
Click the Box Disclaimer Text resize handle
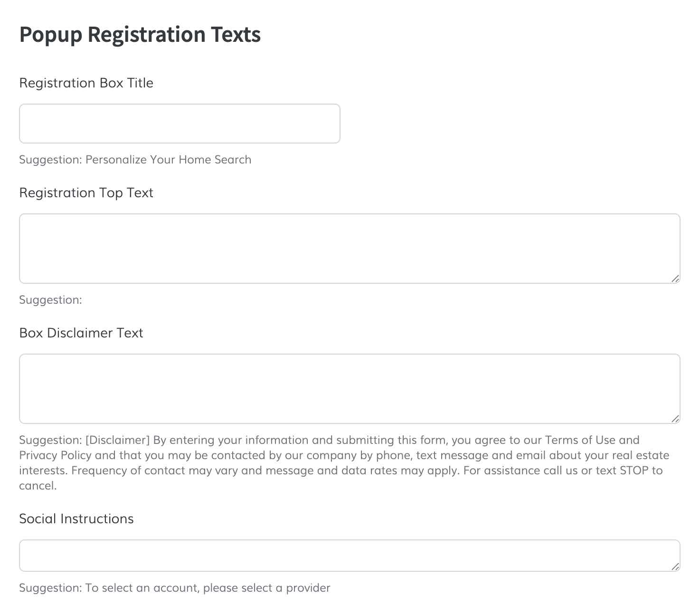(675, 419)
